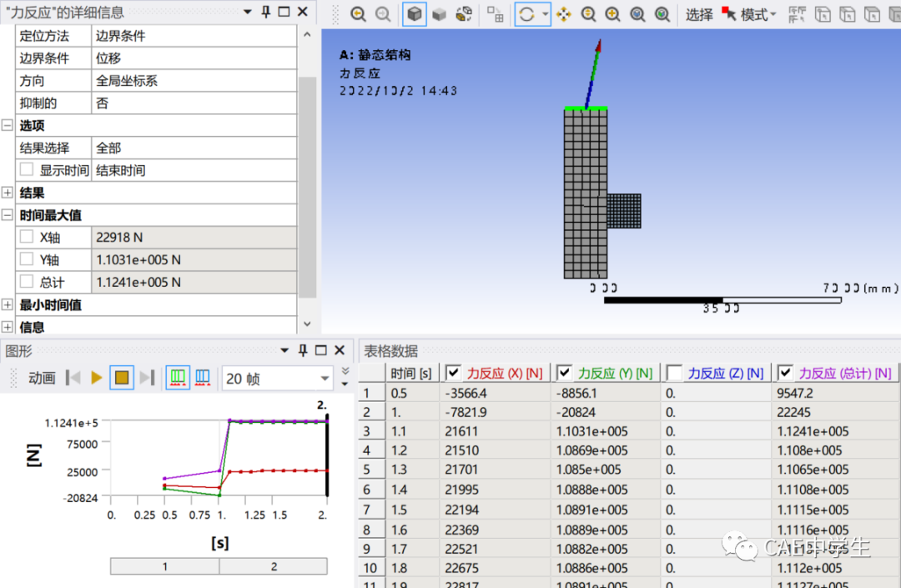The width and height of the screenshot is (901, 588).
Task: Click the details panel scrollbar thumb
Action: click(x=307, y=187)
